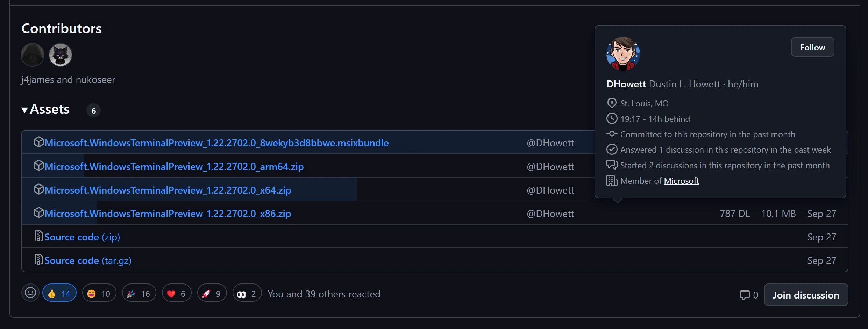The width and height of the screenshot is (868, 329).
Task: Open DHowett's profile picture in hovercard
Action: [x=623, y=54]
